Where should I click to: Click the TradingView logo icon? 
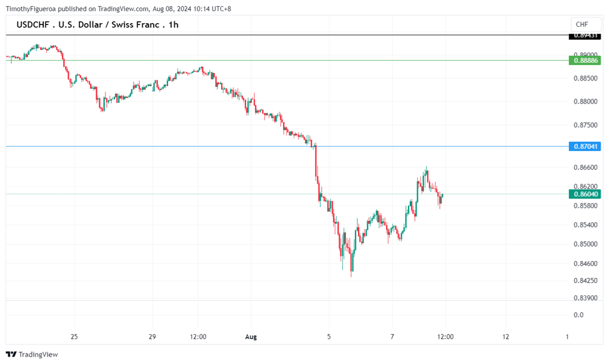point(11,354)
